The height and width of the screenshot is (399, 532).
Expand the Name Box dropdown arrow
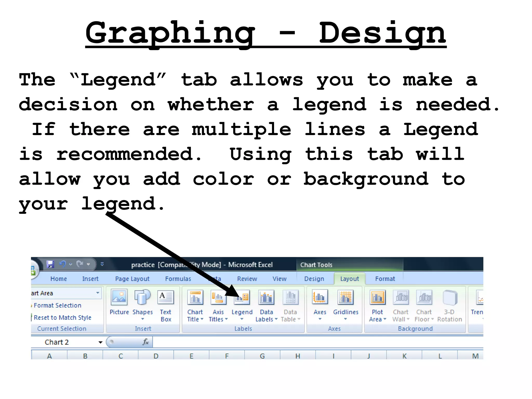click(100, 342)
